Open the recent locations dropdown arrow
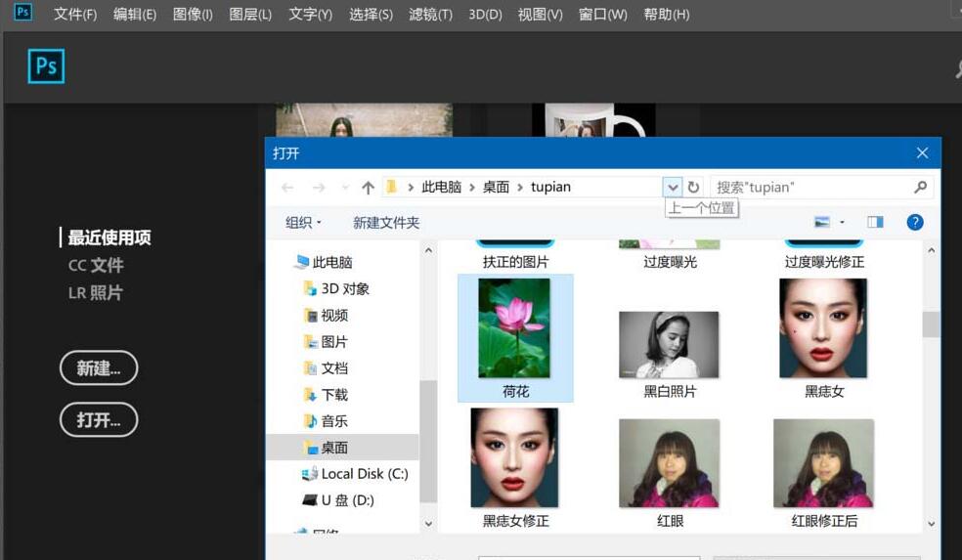Screen dimensions: 962x560 [x=345, y=187]
